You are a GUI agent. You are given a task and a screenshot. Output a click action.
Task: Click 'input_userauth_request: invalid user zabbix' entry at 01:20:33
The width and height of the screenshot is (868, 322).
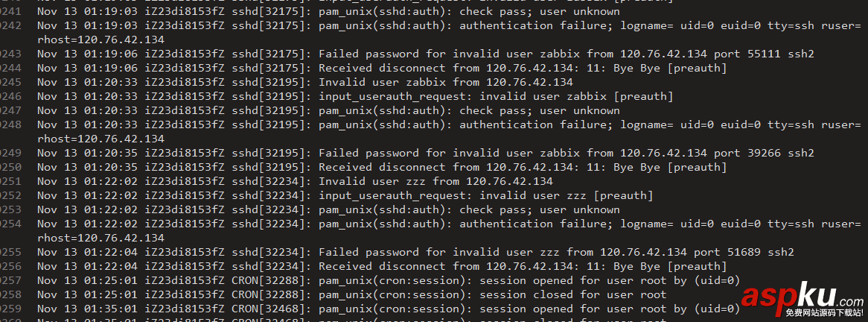(495, 97)
